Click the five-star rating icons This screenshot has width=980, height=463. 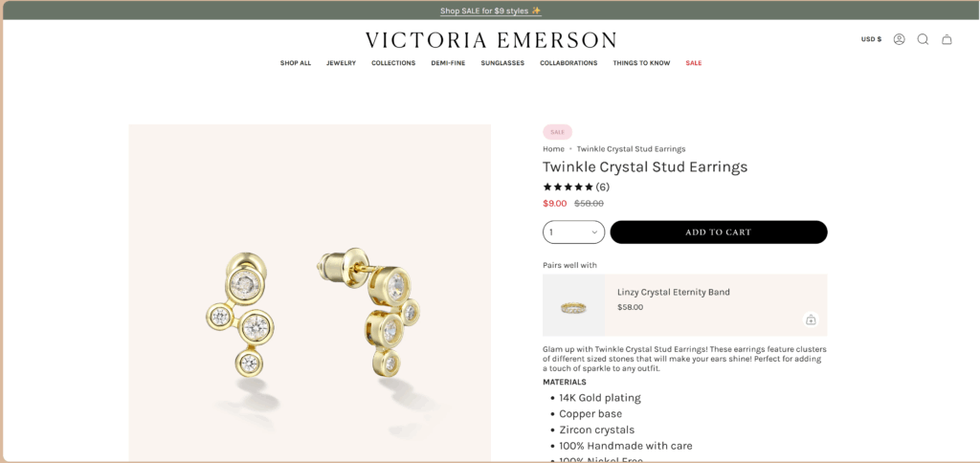pyautogui.click(x=568, y=187)
